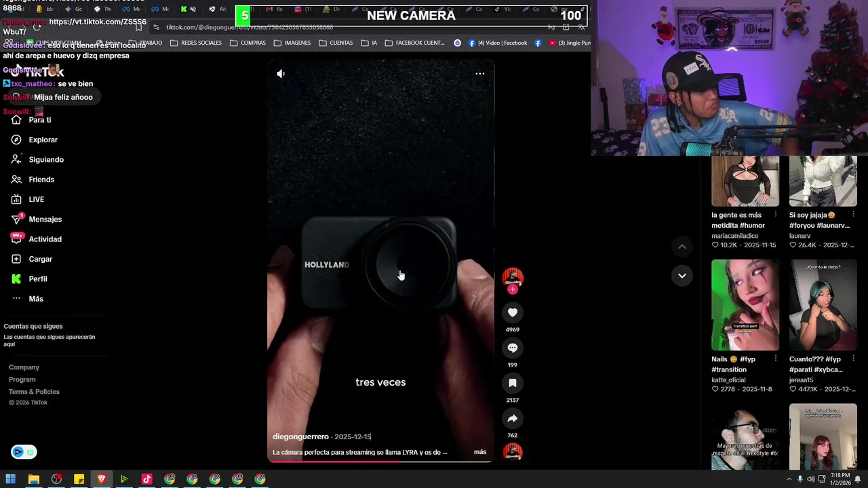868x488 pixels.
Task: Open the green play-arrow taskbar app
Action: [124, 479]
